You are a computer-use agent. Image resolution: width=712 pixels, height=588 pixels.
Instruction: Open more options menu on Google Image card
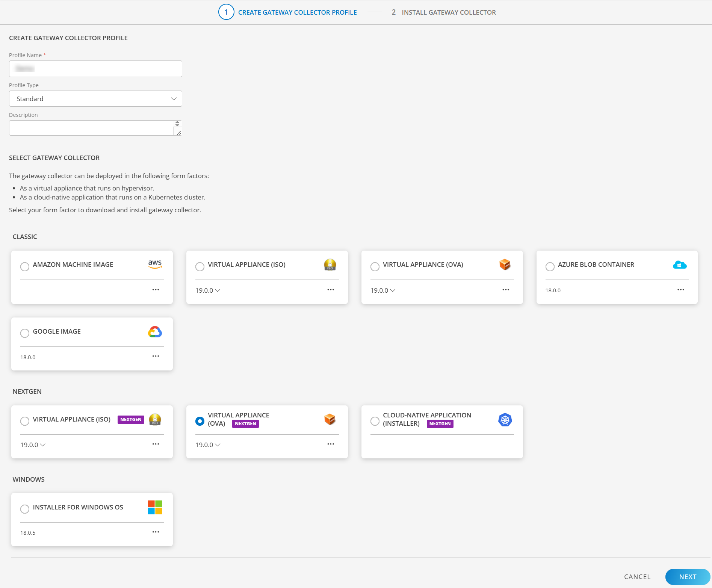(156, 356)
